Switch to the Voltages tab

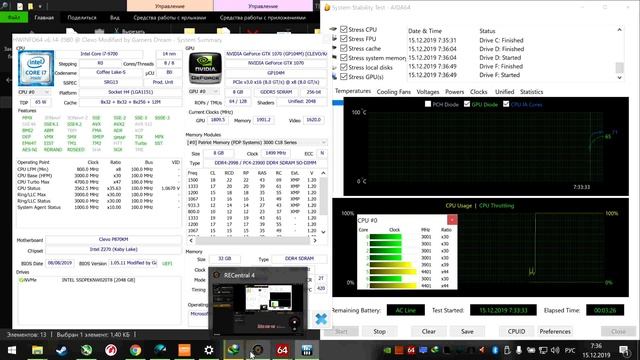pos(428,92)
